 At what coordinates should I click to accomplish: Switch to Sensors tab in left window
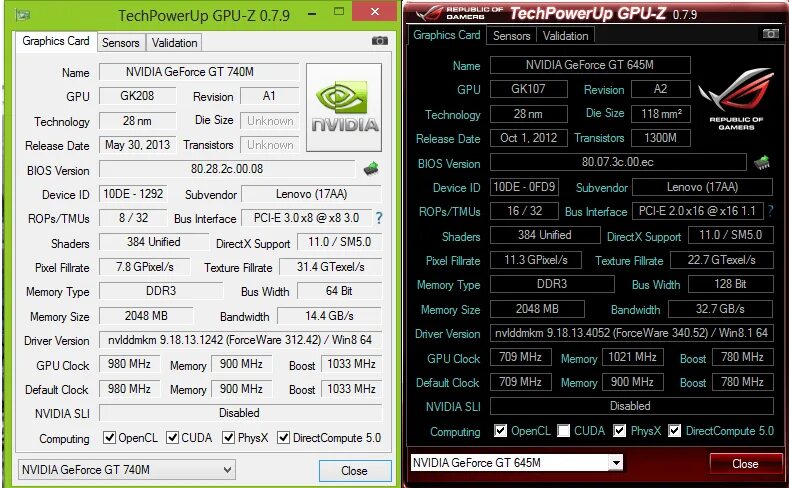pos(121,43)
